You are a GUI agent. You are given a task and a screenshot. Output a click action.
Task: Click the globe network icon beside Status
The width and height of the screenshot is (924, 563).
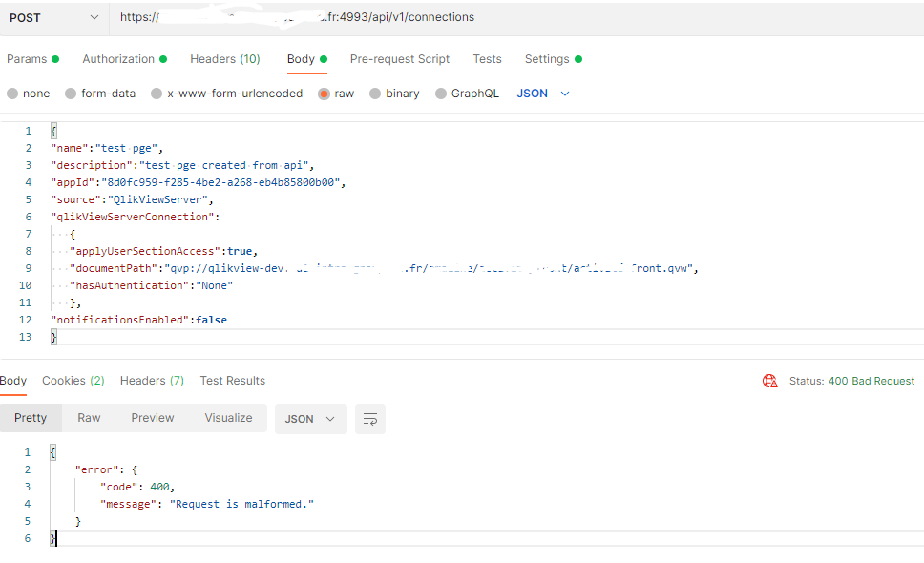tap(770, 381)
